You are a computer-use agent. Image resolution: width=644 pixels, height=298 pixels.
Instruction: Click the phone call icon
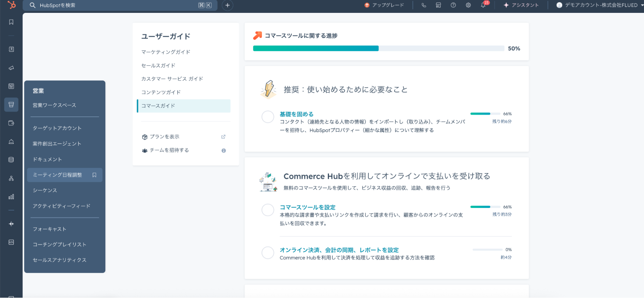coord(424,5)
